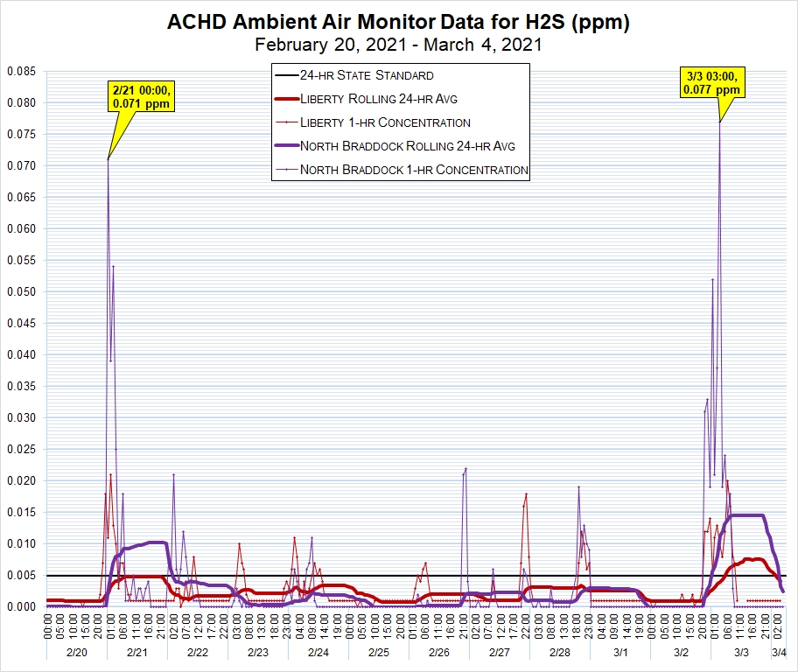
Task: Select the '2/25' date label on x-axis
Action: [378, 653]
